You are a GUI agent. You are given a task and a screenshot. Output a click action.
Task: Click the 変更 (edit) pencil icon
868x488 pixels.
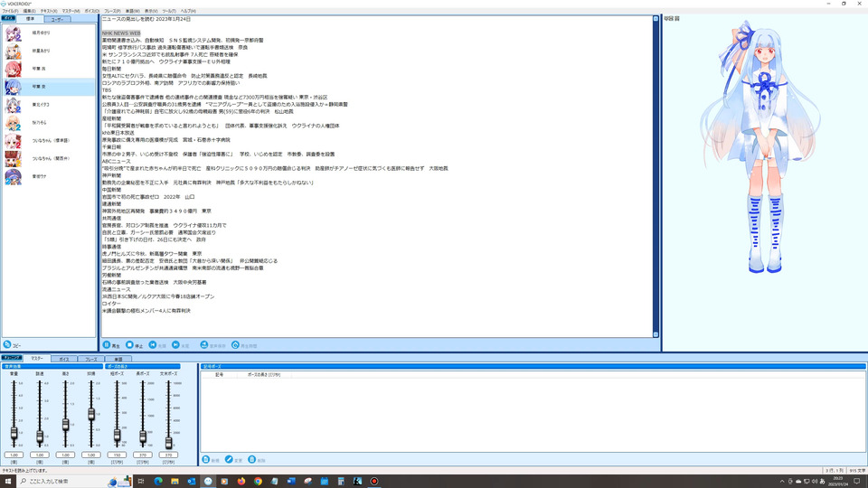(229, 459)
